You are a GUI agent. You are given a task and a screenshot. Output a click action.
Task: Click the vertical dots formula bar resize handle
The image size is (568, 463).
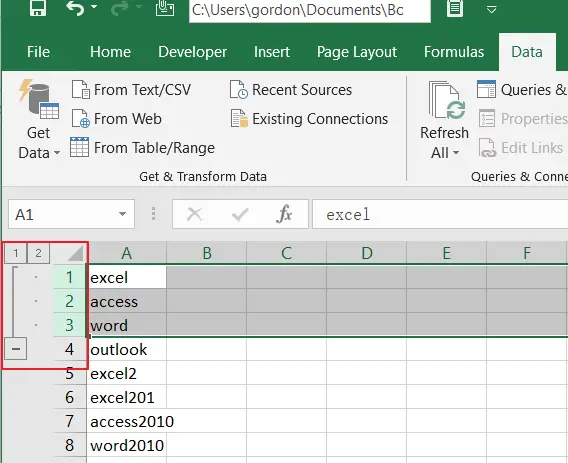click(154, 214)
